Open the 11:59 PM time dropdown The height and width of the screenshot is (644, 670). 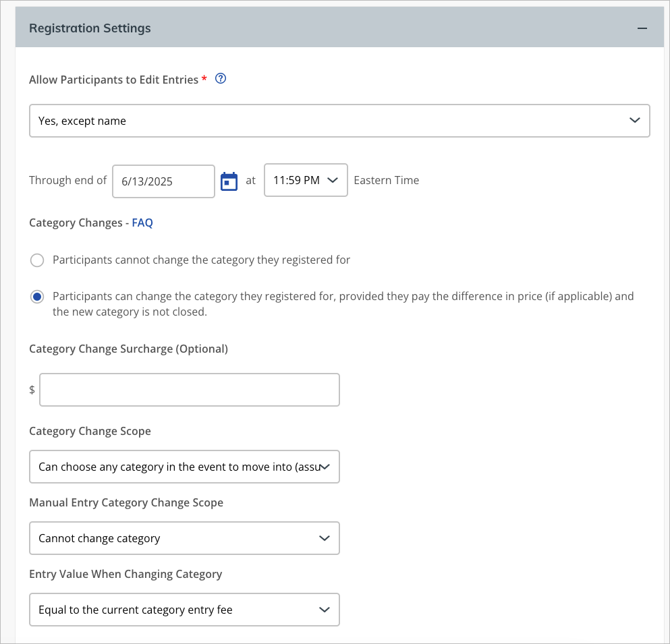(306, 180)
